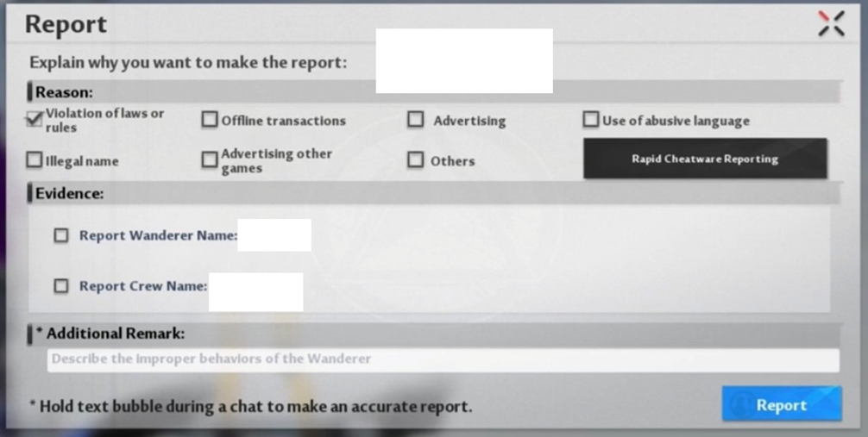Viewport: 868px width, 437px height.
Task: Check Use of abusive language
Action: [x=591, y=120]
